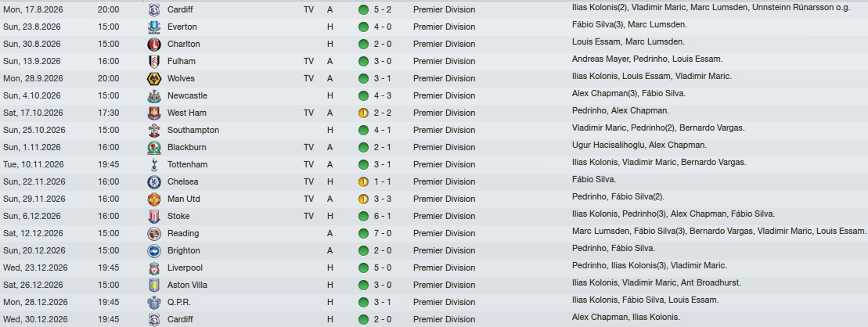Click the Liverpool club badge
868x327 pixels.
point(154,268)
